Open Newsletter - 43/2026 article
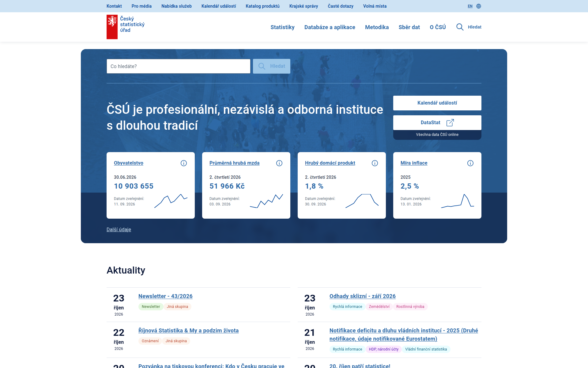Viewport: 588px width, 368px height. [165, 296]
